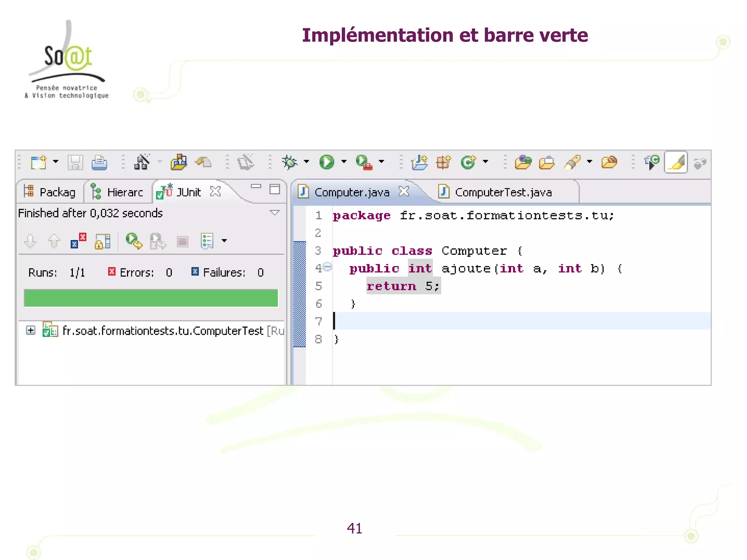Image resolution: width=747 pixels, height=560 pixels.
Task: Click the highlighted 'int' return type
Action: click(x=420, y=268)
